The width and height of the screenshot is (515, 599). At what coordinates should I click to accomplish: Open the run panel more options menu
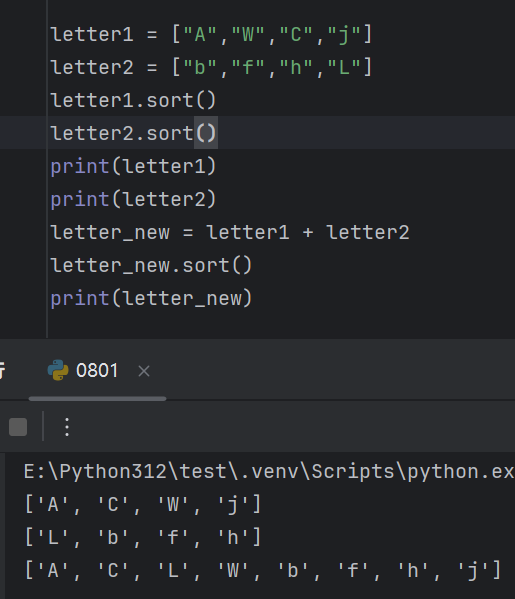point(67,427)
